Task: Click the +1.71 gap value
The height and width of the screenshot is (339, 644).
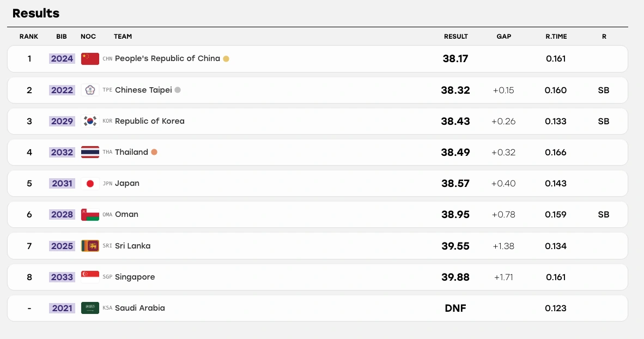Action: [x=503, y=277]
